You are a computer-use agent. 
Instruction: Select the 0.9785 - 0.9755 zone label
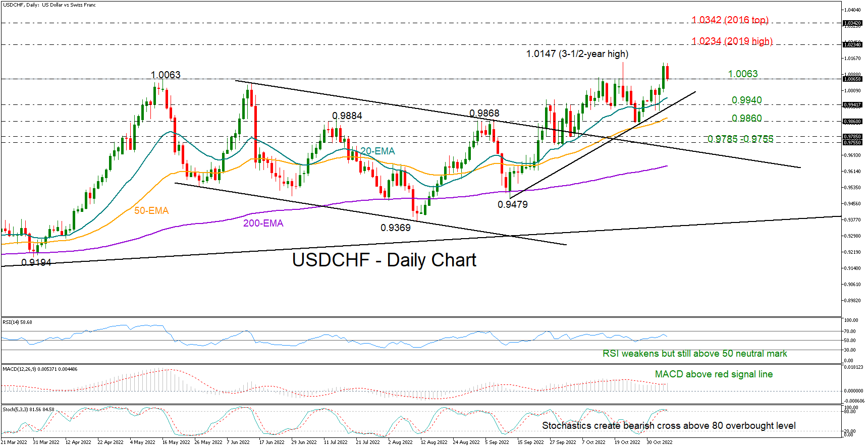pyautogui.click(x=740, y=139)
